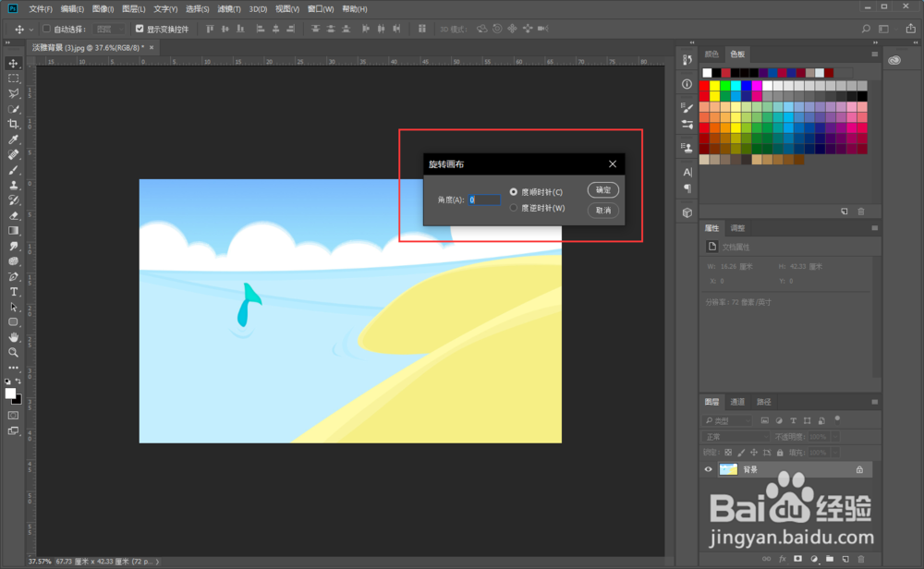Image resolution: width=924 pixels, height=569 pixels.
Task: Open Creative Cloud Libraries icon
Action: 894,60
